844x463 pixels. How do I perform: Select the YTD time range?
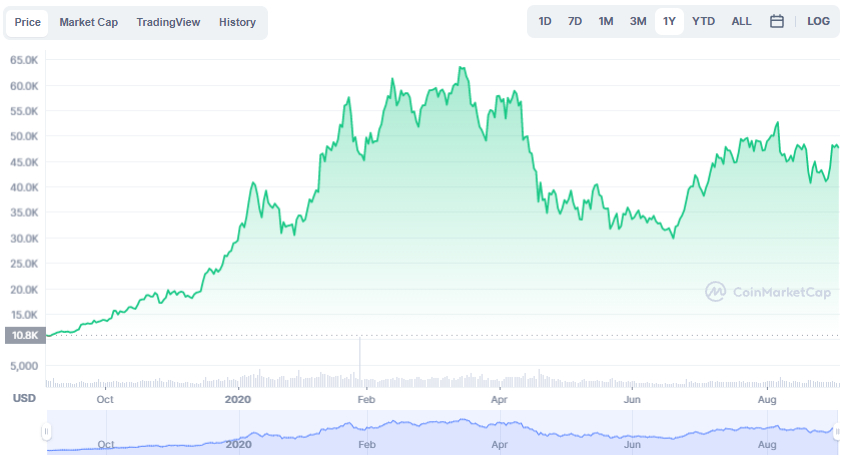[x=704, y=22]
